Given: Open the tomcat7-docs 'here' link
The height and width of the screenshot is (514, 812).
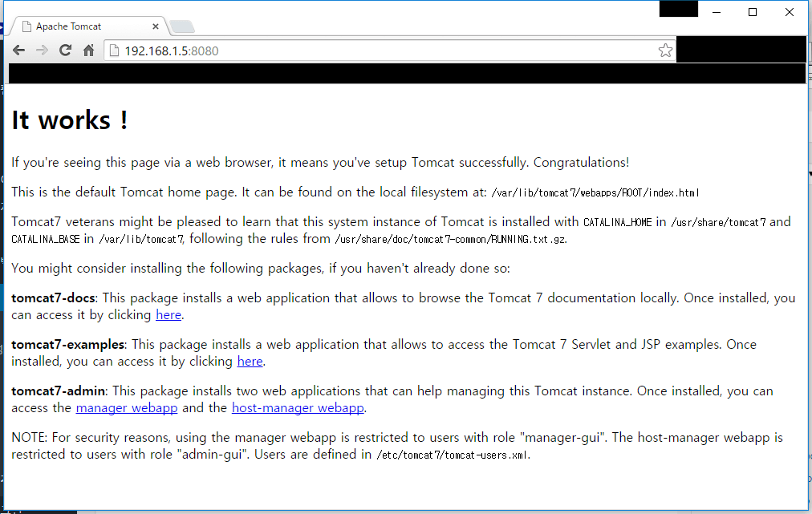Looking at the screenshot, I should point(168,314).
